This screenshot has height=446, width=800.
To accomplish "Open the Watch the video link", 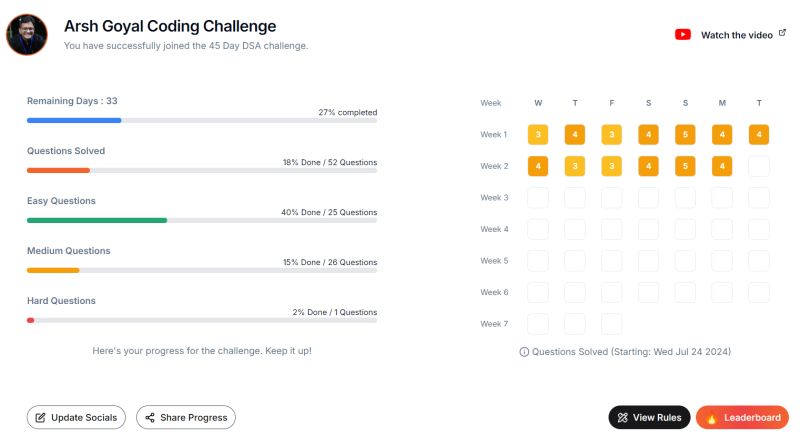I will point(737,35).
